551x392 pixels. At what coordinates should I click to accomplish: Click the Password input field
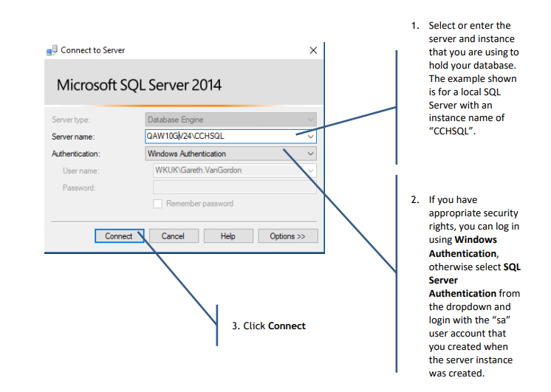click(235, 188)
